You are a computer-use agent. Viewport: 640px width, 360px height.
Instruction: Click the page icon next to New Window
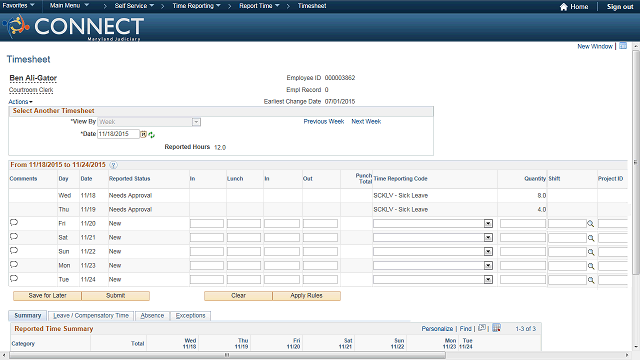[623, 46]
